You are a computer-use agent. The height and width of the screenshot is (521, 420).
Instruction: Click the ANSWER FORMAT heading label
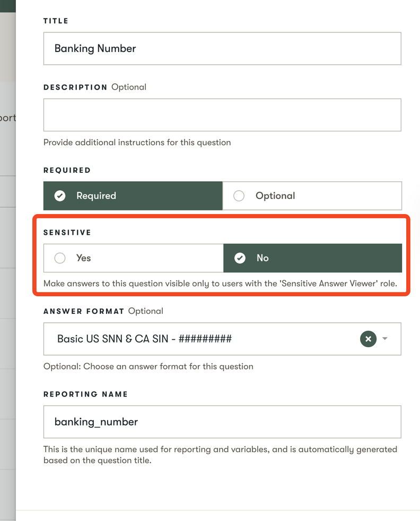pos(84,311)
